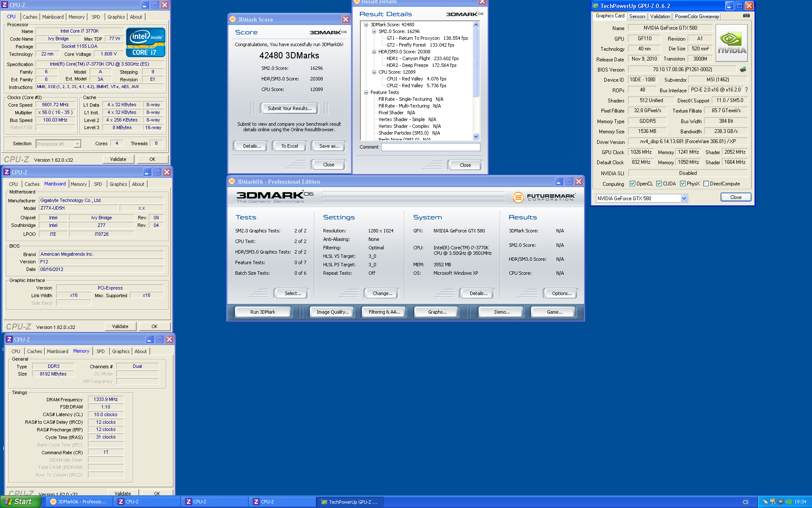
Task: Click the keys tray icon
Action: 773,502
